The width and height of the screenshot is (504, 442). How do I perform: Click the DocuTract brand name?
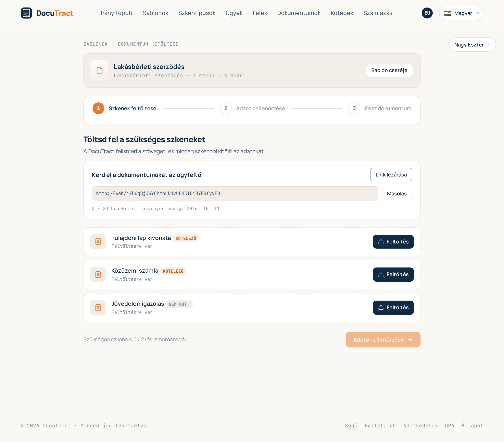pos(55,13)
